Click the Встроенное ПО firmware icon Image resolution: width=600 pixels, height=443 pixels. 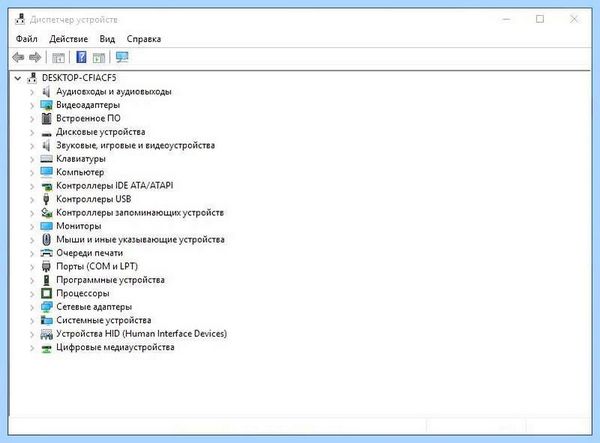click(x=46, y=118)
